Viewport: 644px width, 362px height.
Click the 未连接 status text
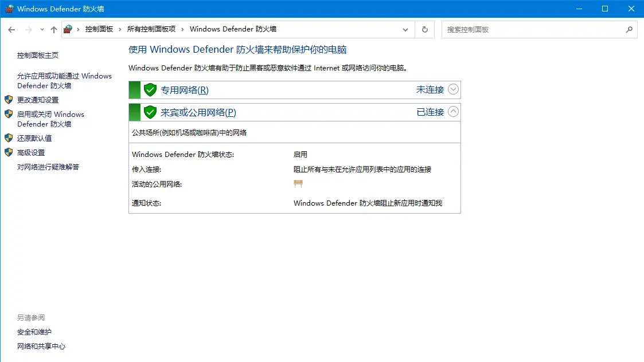pyautogui.click(x=430, y=89)
